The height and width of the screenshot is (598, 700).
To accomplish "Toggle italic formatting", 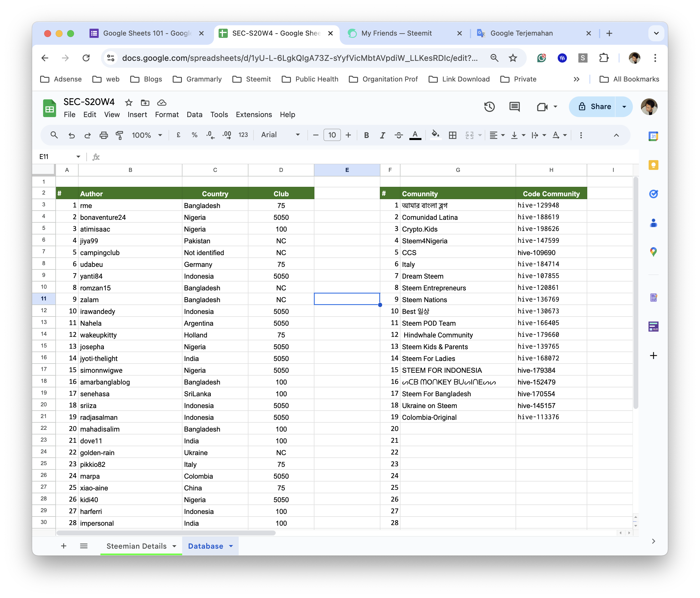I will [382, 135].
